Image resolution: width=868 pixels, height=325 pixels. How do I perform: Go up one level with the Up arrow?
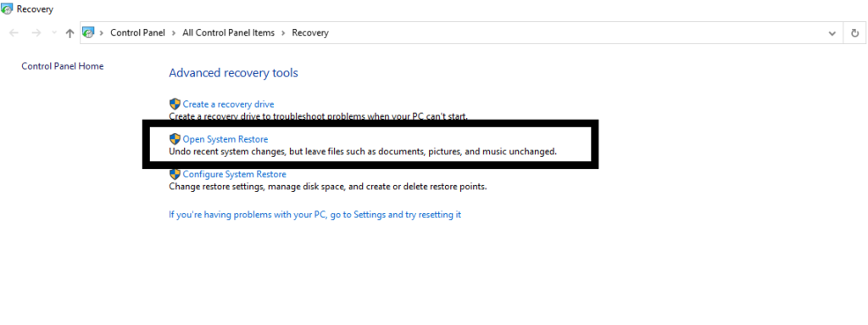coord(70,33)
